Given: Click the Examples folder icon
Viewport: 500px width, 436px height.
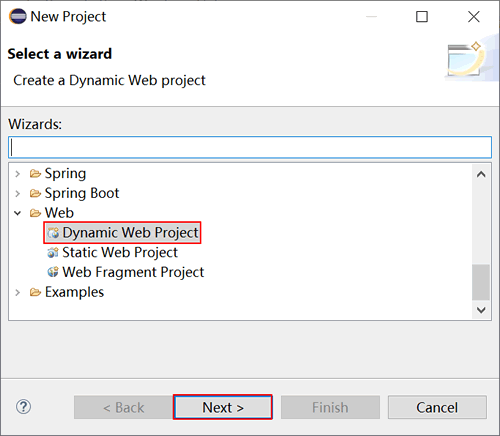Looking at the screenshot, I should coord(35,292).
